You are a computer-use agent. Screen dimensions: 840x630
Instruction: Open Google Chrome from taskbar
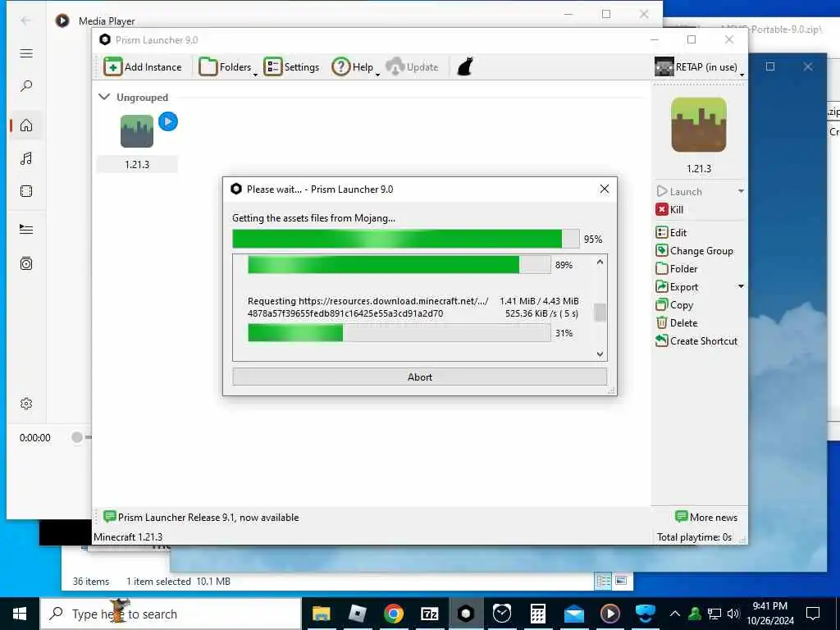(393, 614)
